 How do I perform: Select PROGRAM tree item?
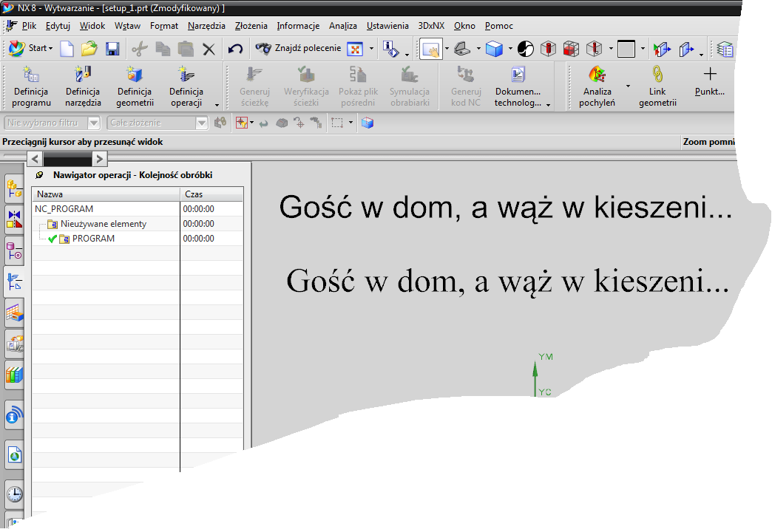pos(94,239)
